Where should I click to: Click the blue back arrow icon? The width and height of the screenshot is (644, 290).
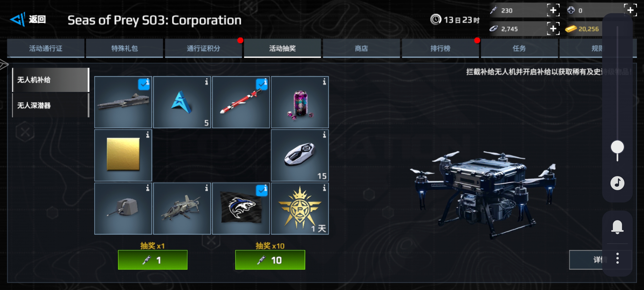pos(18,19)
